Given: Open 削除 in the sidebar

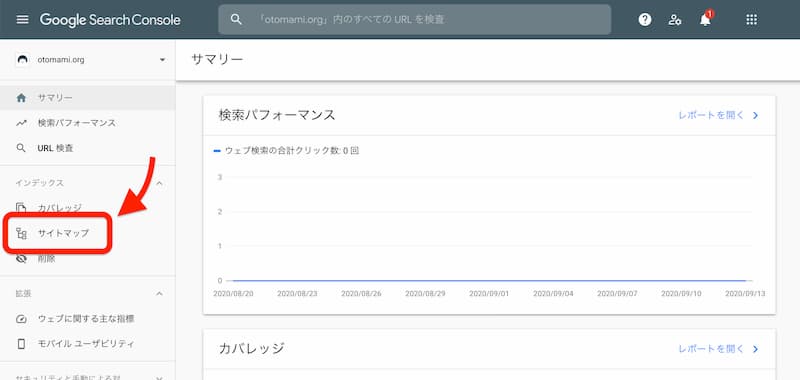Looking at the screenshot, I should pyautogui.click(x=87, y=259).
